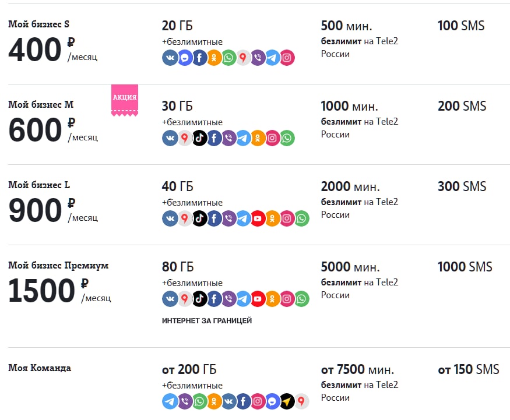Click the map pin icon in Мой бизнес S row

click(x=243, y=58)
